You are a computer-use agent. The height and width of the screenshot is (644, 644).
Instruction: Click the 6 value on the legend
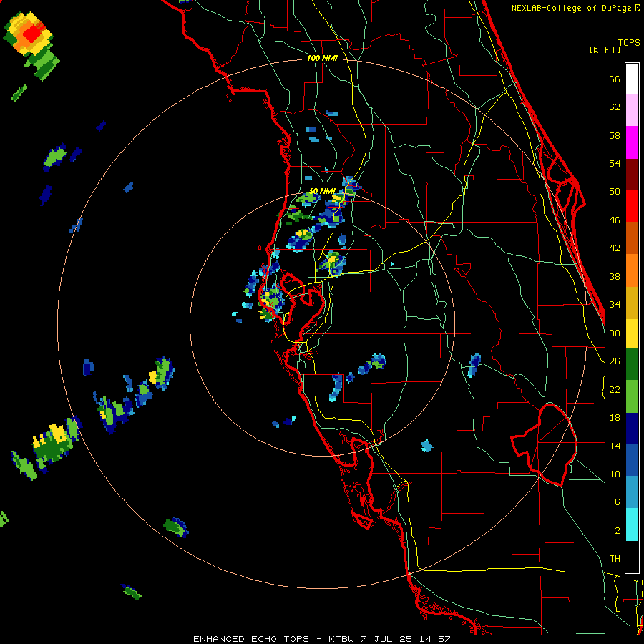617,502
